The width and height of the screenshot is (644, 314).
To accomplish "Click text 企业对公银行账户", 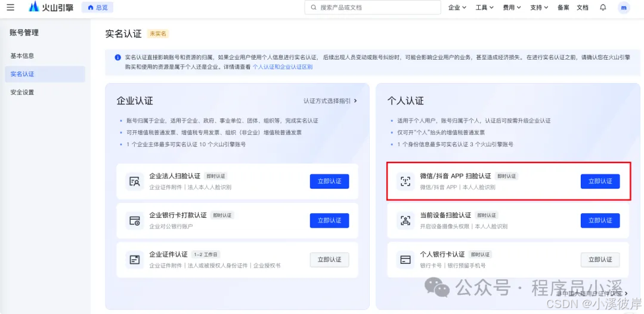I will tap(171, 226).
